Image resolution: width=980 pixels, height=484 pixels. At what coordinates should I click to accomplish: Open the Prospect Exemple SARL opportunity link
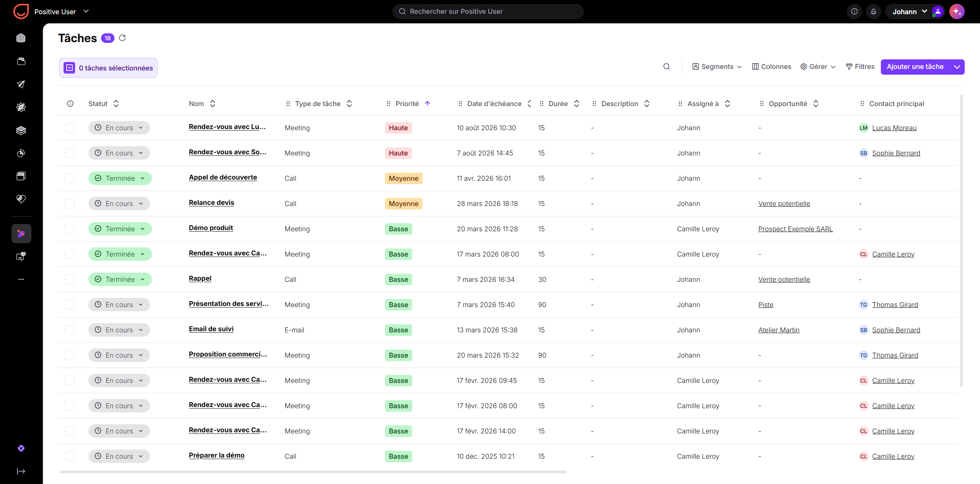[x=795, y=229]
